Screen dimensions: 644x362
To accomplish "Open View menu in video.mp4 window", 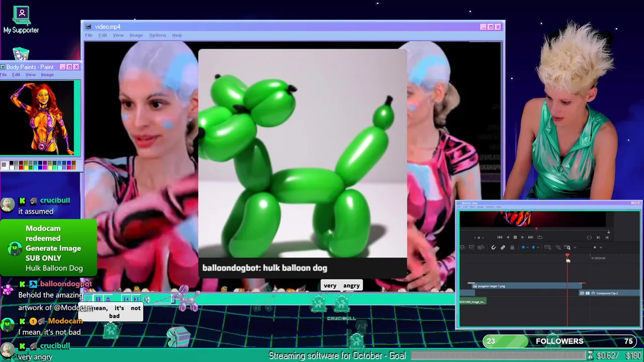I will (x=118, y=35).
